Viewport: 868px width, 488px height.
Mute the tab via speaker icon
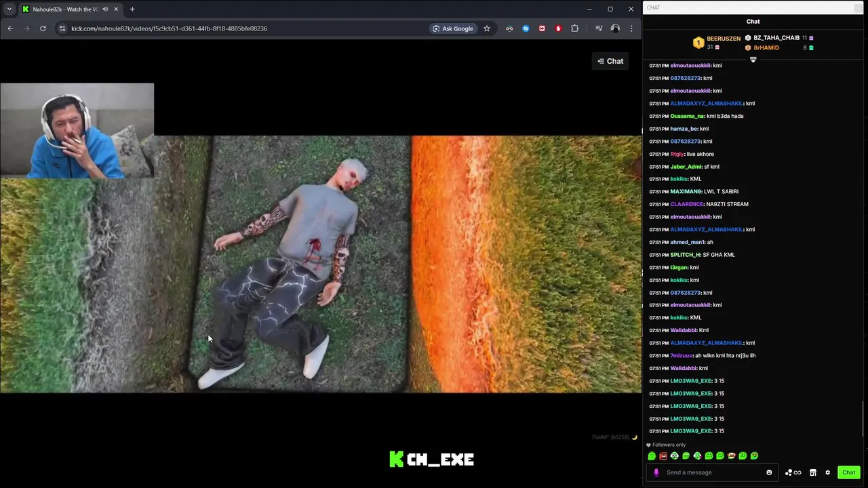105,9
